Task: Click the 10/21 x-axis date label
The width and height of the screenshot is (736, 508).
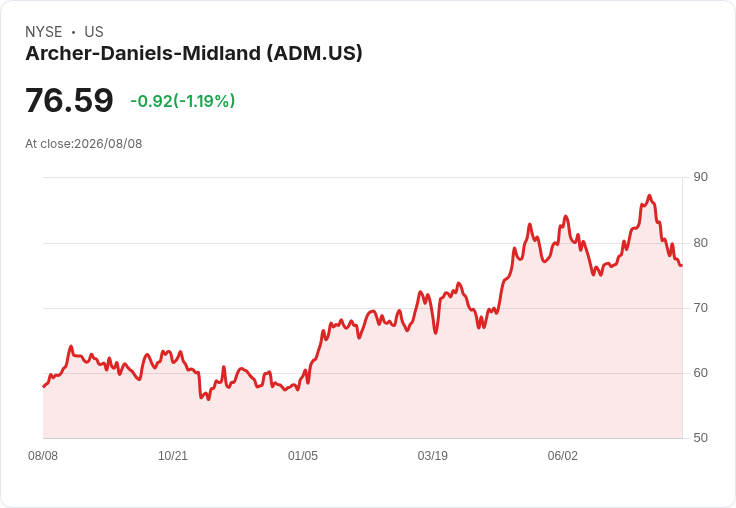Action: (173, 455)
